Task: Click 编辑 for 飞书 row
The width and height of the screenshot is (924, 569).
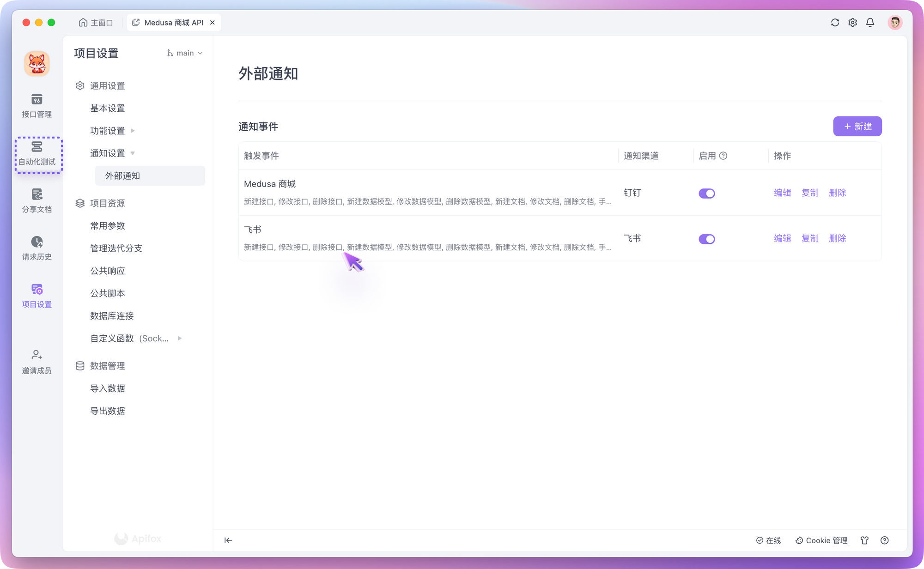Action: pos(783,239)
